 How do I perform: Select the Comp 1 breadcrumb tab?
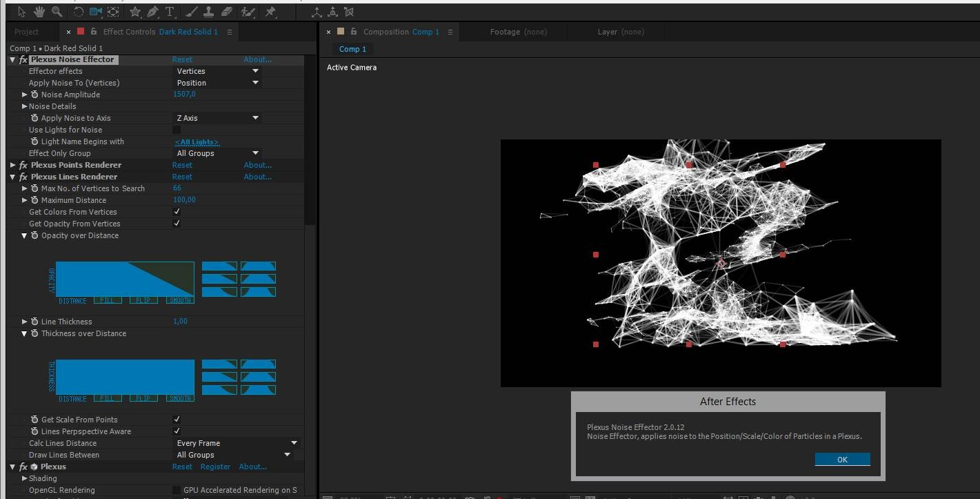pos(352,49)
